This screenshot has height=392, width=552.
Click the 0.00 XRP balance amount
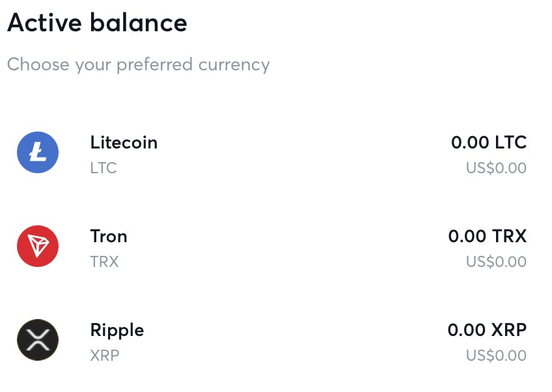487,329
